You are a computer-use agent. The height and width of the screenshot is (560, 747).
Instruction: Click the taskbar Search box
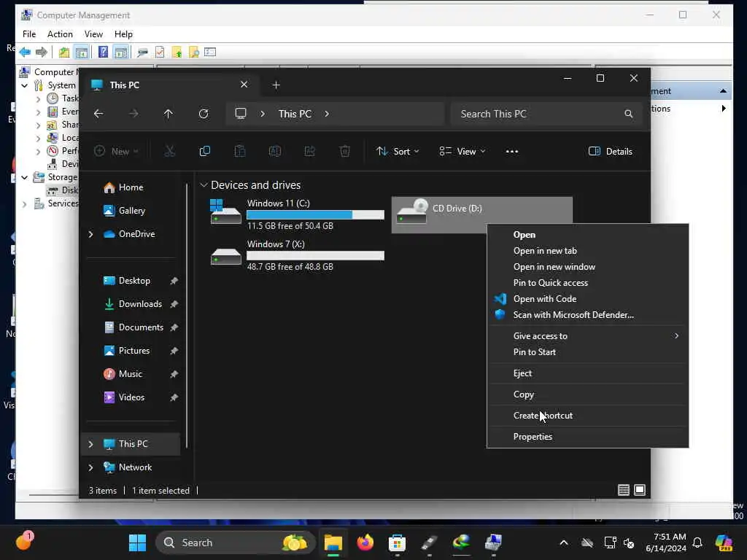pos(236,542)
